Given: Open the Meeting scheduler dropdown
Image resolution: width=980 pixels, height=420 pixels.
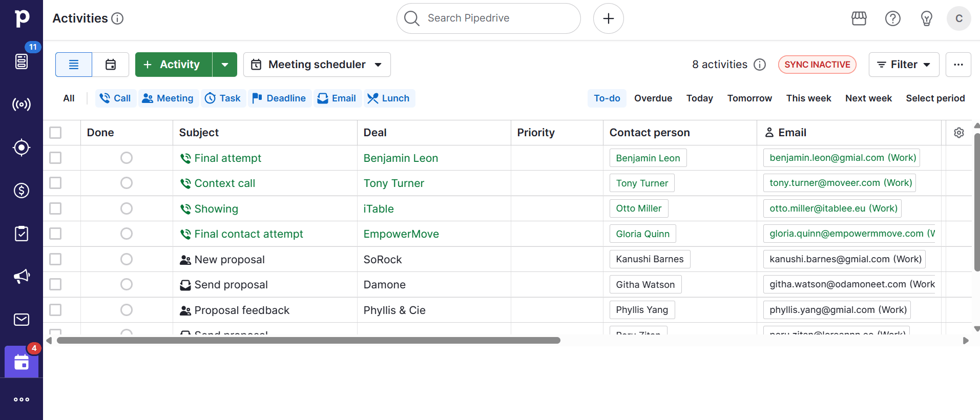Looking at the screenshot, I should pyautogui.click(x=317, y=65).
